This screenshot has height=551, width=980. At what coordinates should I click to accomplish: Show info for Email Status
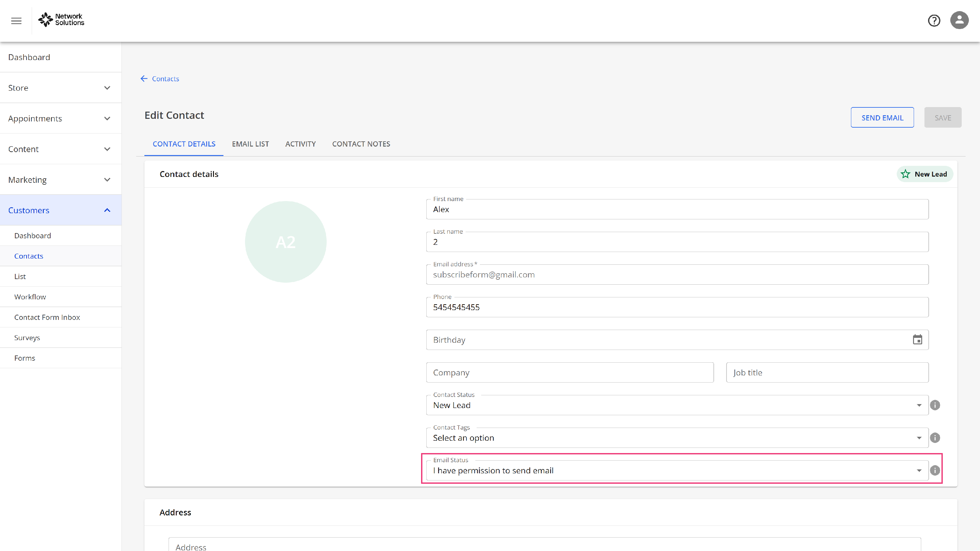935,470
